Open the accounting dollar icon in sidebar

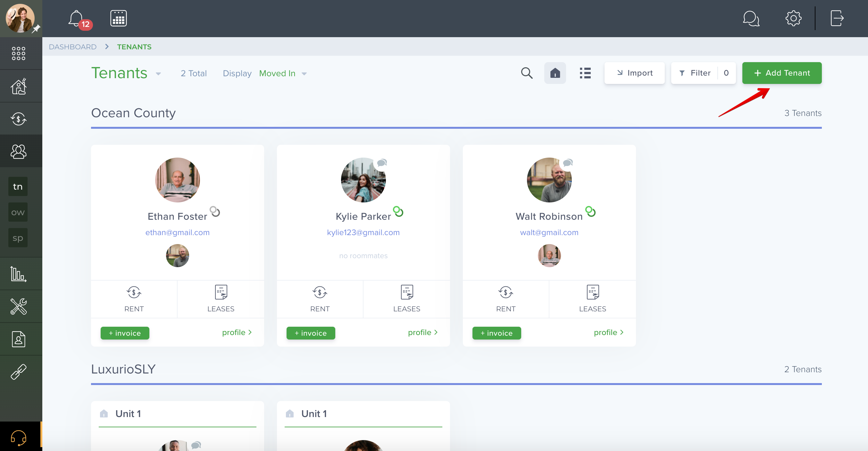(x=19, y=119)
